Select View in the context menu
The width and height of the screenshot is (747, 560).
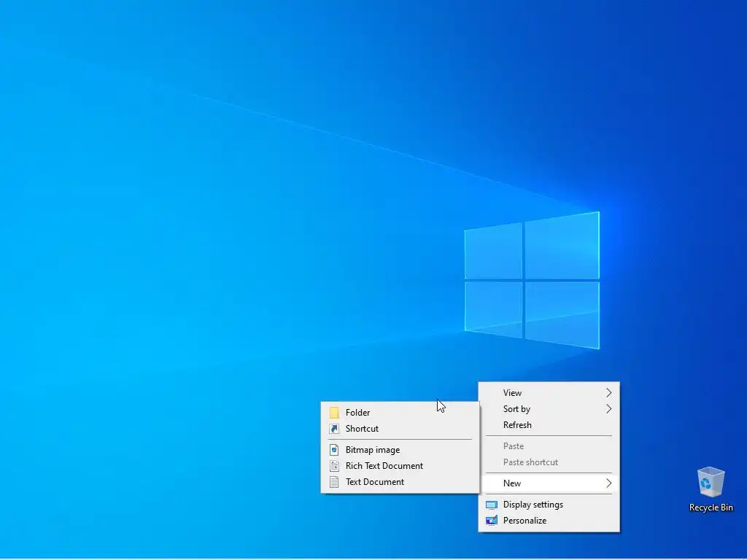[x=549, y=393]
